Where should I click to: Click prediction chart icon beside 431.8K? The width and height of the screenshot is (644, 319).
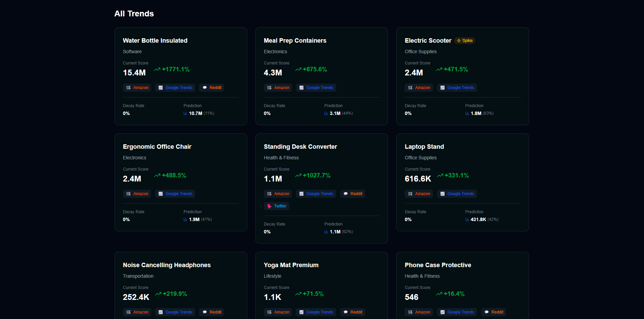[x=467, y=219]
